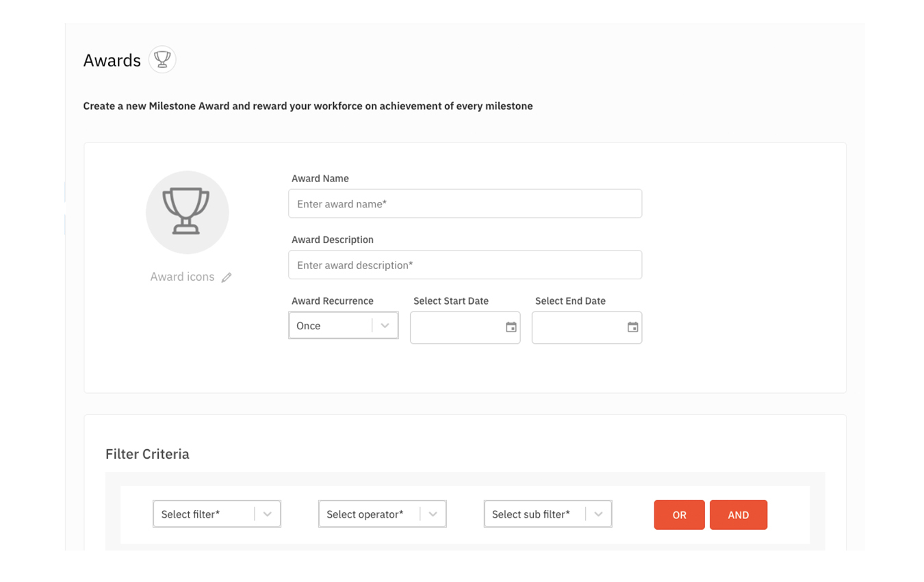Click the OR condition button
This screenshot has width=924, height=582.
click(679, 514)
